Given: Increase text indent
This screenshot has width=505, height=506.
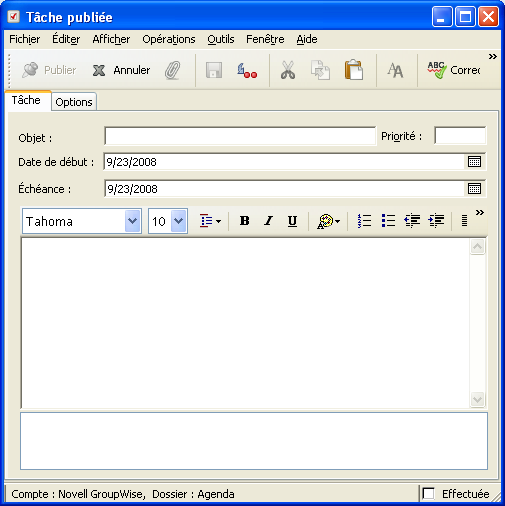Looking at the screenshot, I should (436, 221).
